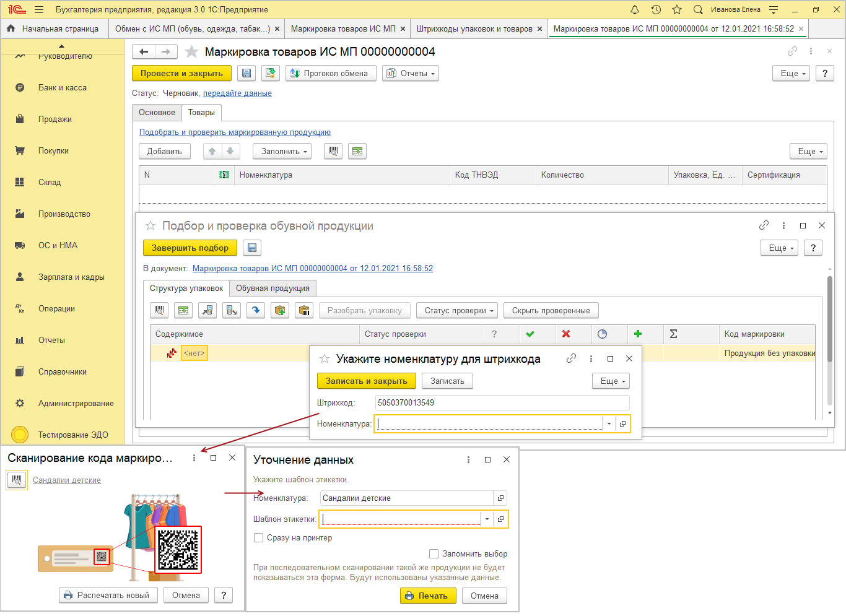Open notifications bell icon in title bar
The height and width of the screenshot is (616, 846).
point(635,9)
